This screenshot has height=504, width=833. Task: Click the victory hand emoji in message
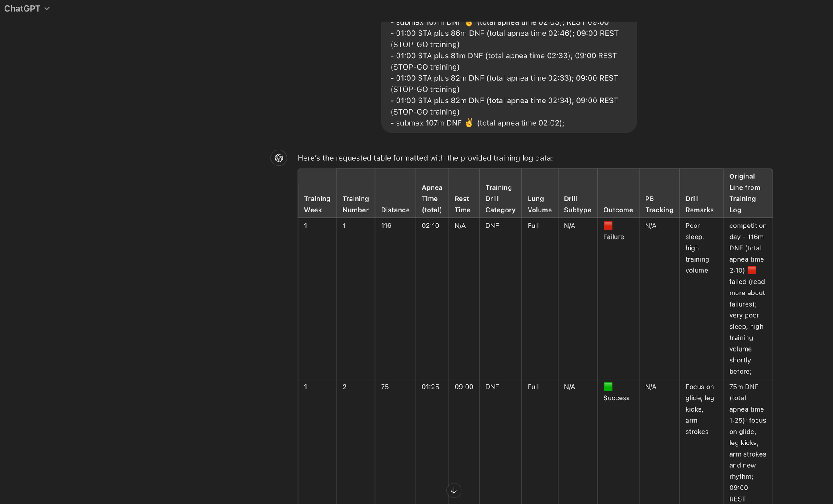469,123
